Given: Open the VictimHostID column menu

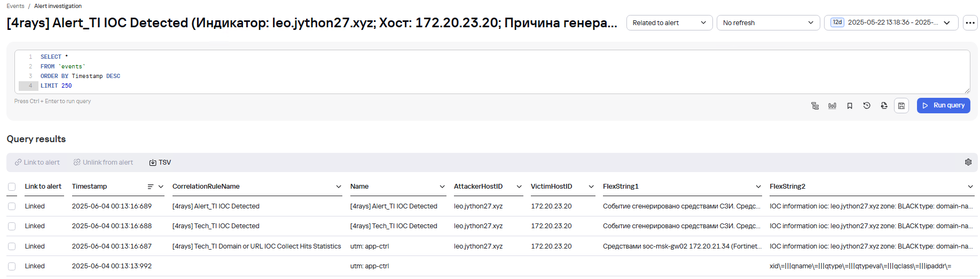Looking at the screenshot, I should coord(591,187).
